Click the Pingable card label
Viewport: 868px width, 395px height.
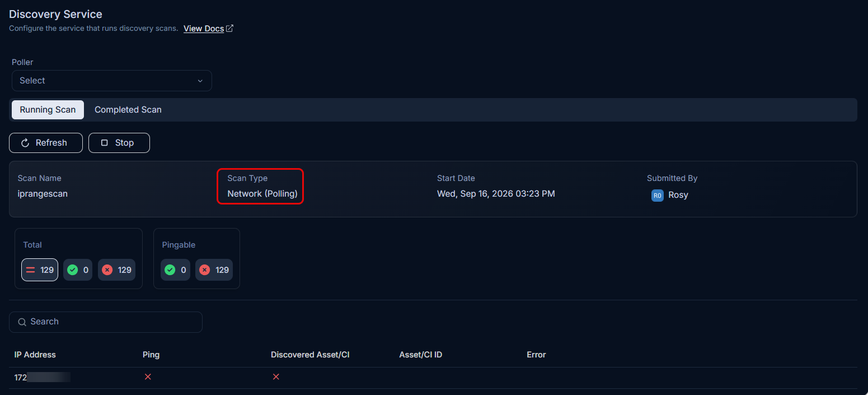179,245
